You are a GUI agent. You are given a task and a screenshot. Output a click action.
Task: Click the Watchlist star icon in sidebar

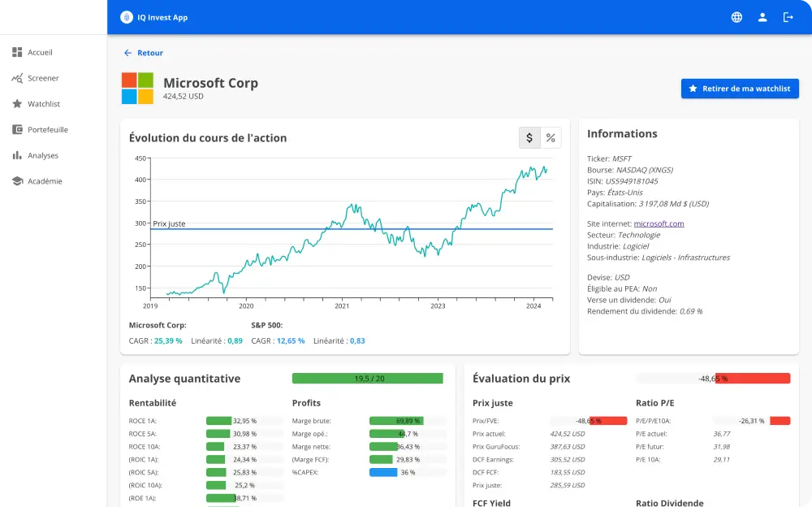[17, 104]
